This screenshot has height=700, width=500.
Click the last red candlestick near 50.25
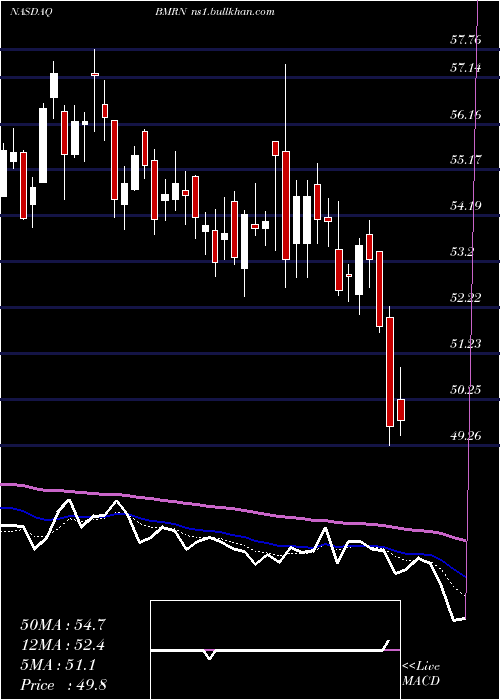tap(401, 410)
